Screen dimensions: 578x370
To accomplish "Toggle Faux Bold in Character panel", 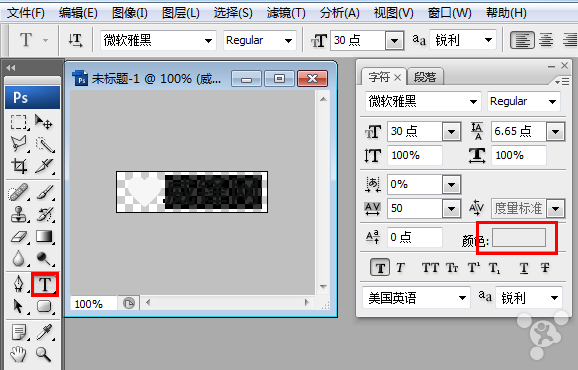I will pos(380,268).
